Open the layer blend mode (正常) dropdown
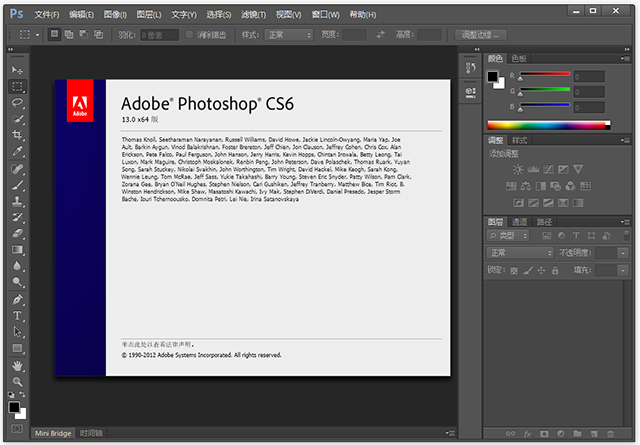The image size is (640, 445). (518, 254)
